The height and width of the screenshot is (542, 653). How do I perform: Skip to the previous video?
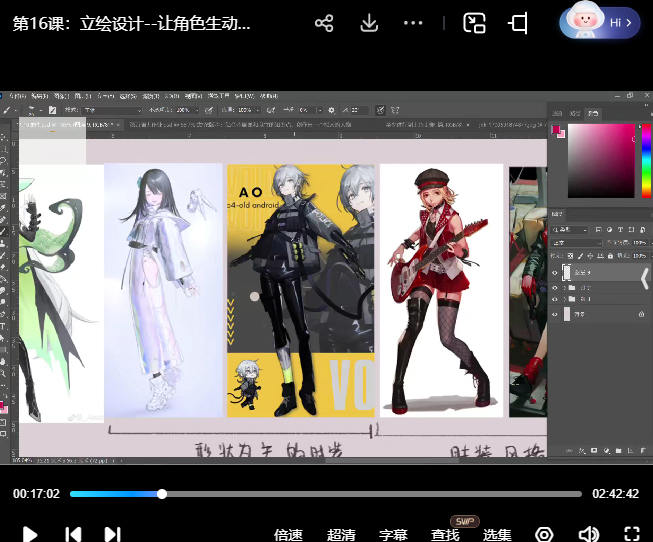pyautogui.click(x=73, y=534)
